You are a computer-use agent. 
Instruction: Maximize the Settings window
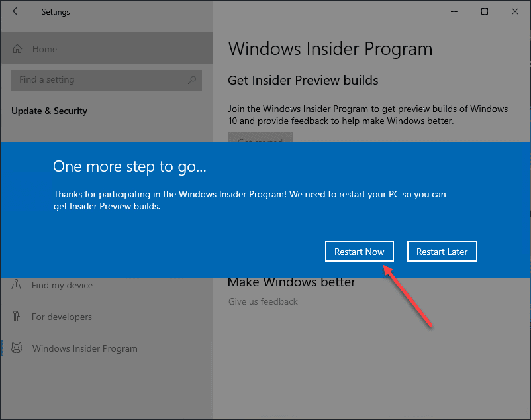tap(485, 11)
